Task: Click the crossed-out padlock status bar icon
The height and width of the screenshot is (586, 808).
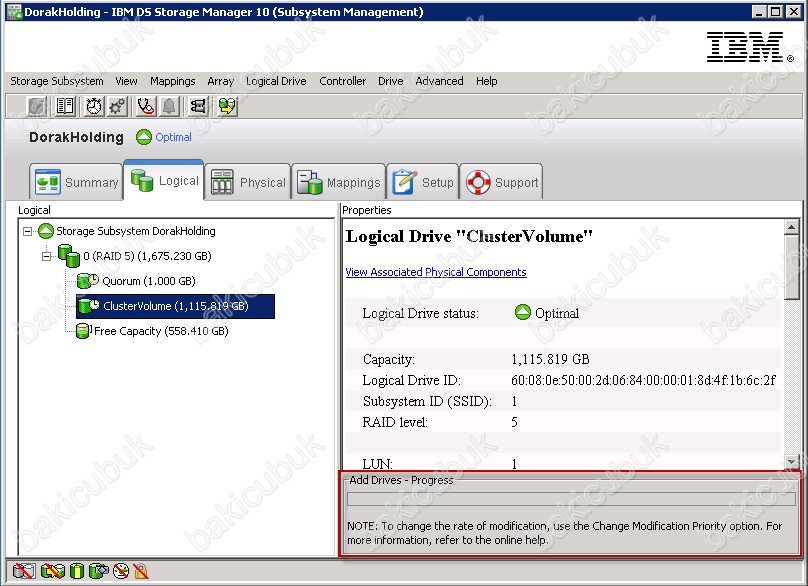Action: click(x=141, y=571)
